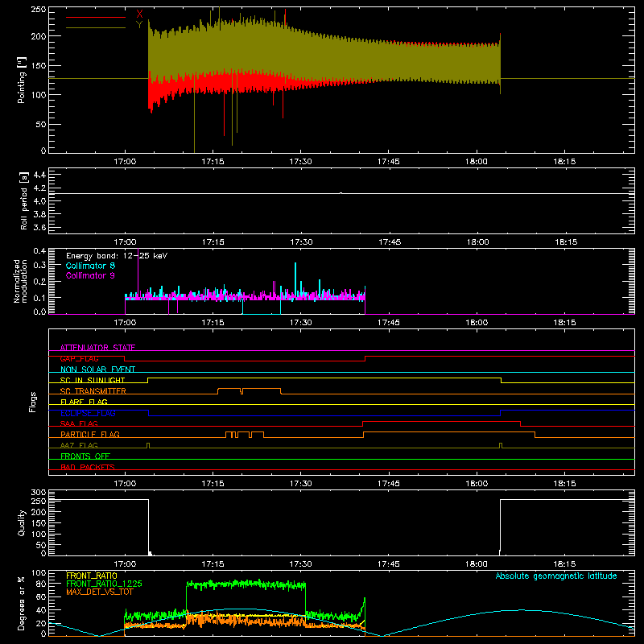Viewport: 644px width, 644px height.
Task: Select the Normalized modulation axis label
Action: click(20, 281)
